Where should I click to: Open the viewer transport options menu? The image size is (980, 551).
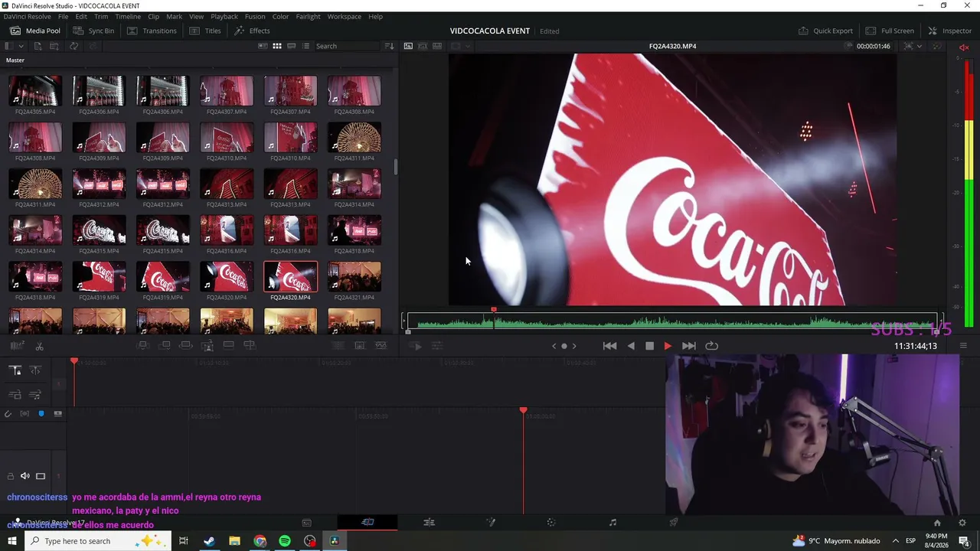click(x=963, y=346)
